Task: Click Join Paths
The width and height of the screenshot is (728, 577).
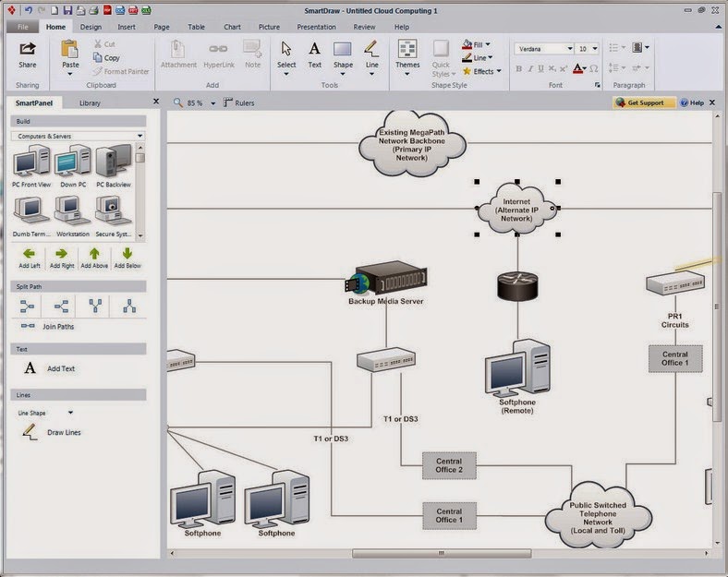Action: (47, 326)
